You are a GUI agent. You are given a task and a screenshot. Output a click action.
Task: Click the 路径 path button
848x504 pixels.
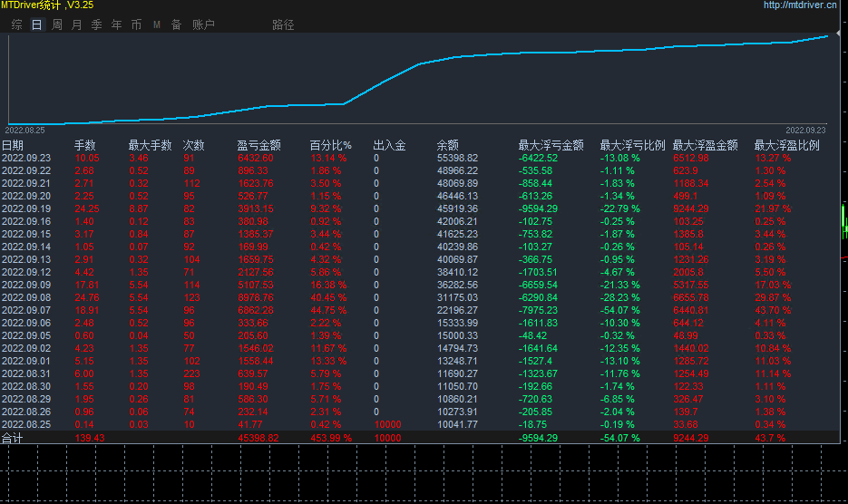coord(283,24)
